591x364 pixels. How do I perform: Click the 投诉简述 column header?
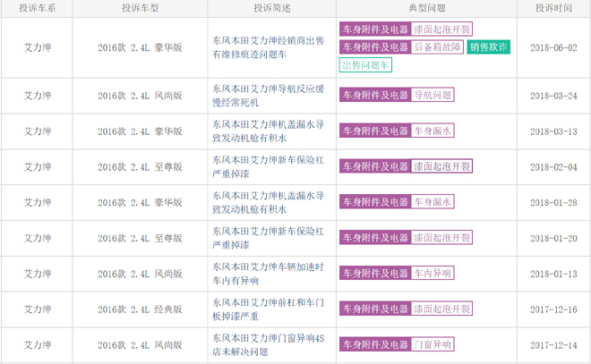pyautogui.click(x=271, y=8)
